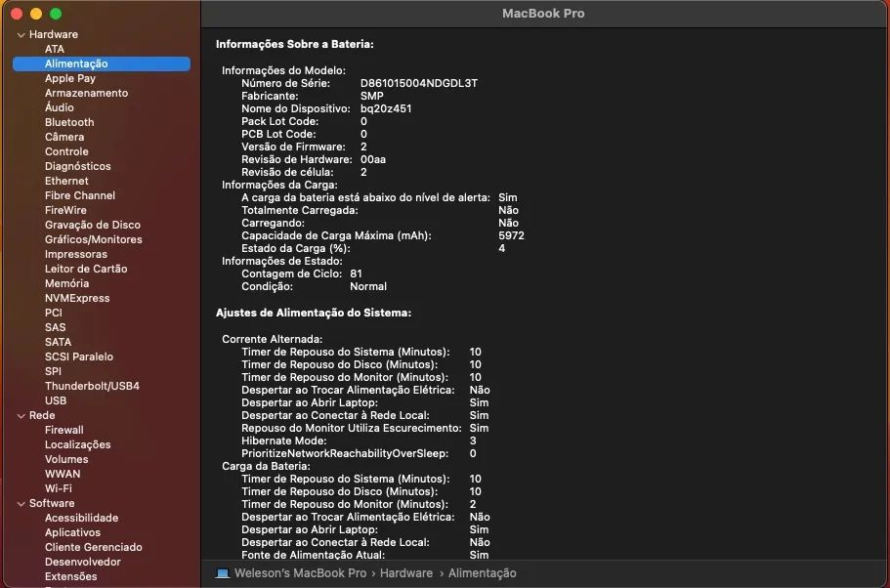Click cycle count value 81

pos(356,273)
